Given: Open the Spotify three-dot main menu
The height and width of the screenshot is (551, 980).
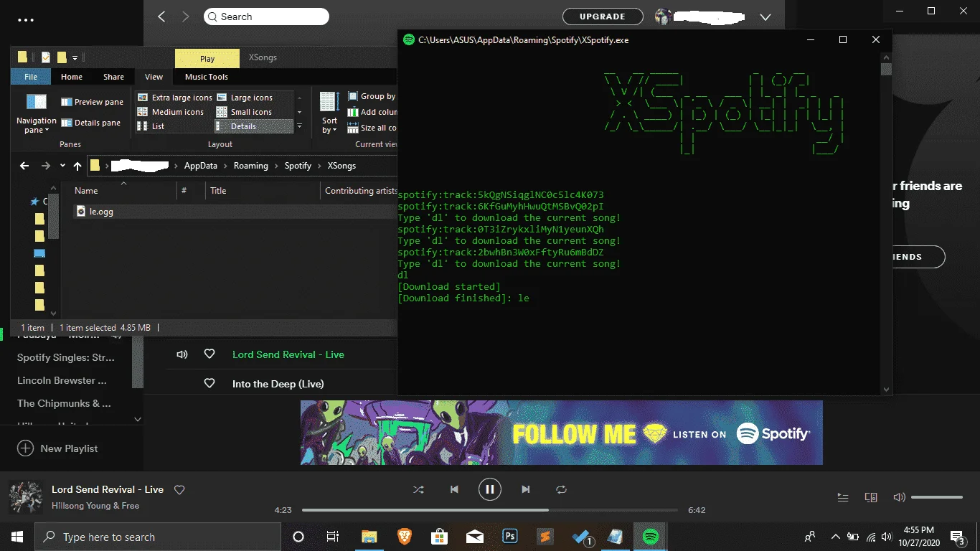Looking at the screenshot, I should tap(26, 20).
